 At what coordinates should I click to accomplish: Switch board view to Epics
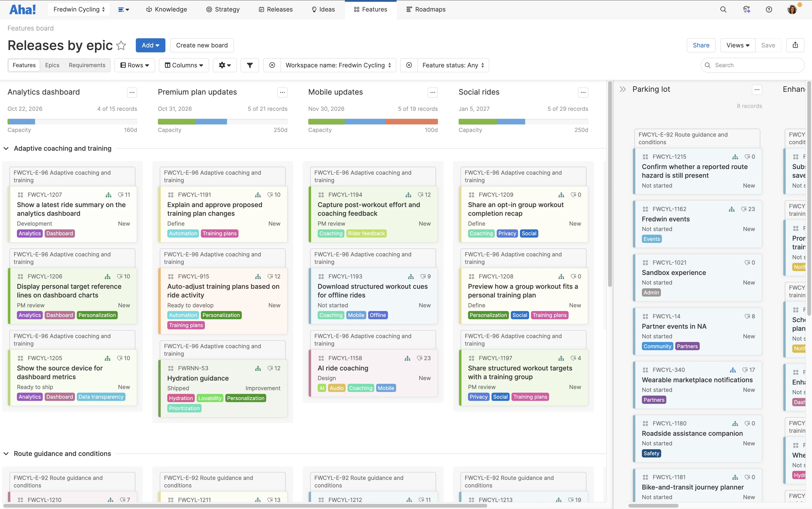tap(52, 65)
